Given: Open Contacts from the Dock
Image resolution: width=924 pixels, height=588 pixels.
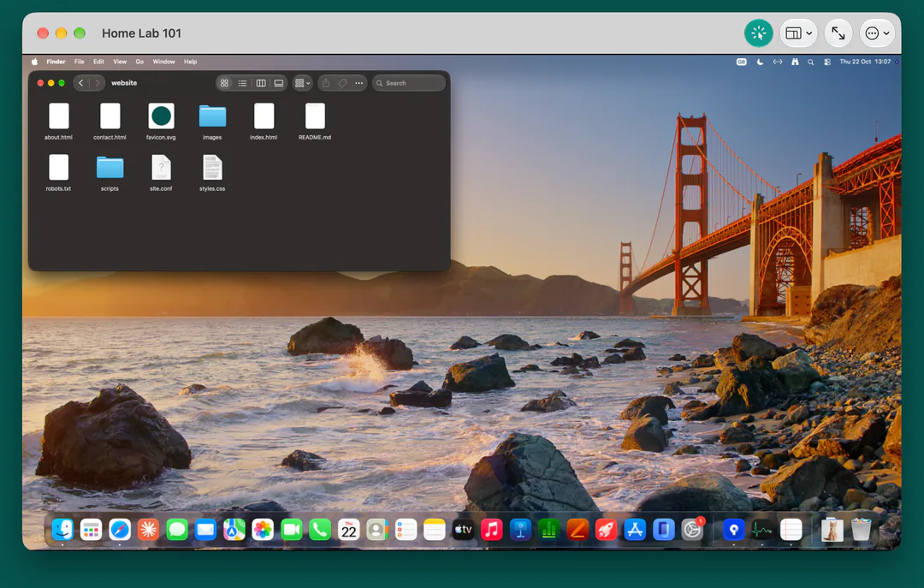Looking at the screenshot, I should point(376,530).
